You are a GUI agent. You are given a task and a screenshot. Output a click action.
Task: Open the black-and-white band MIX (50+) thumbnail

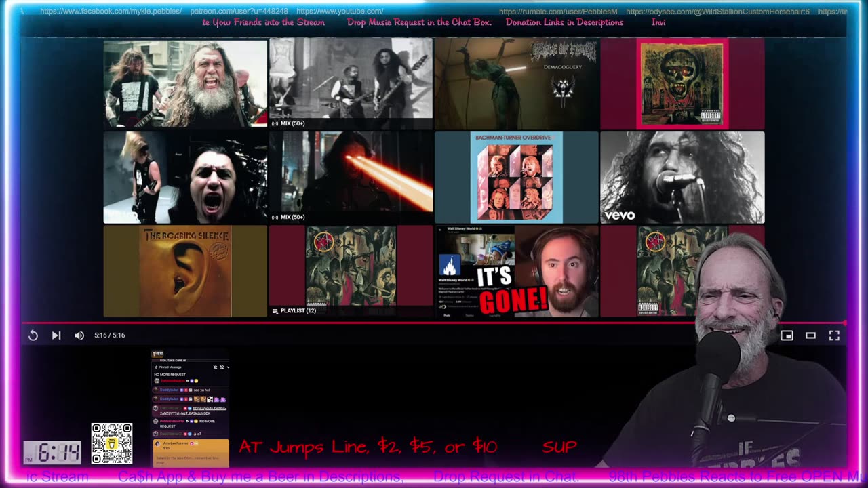click(351, 84)
